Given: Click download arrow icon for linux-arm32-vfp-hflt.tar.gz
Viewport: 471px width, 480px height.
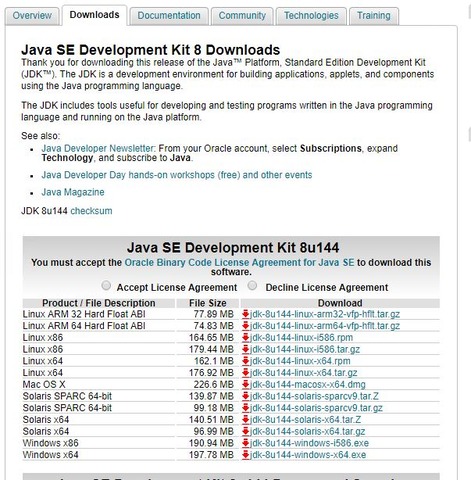Looking at the screenshot, I should [246, 314].
